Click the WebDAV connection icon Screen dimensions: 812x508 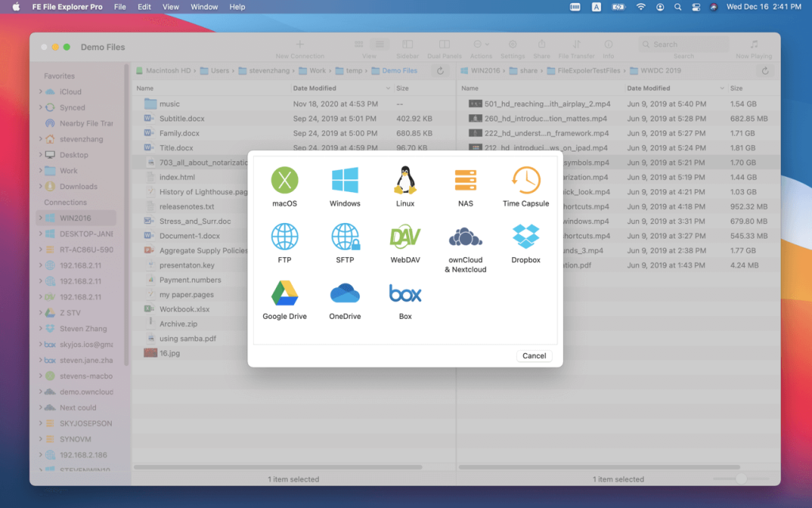(x=405, y=237)
